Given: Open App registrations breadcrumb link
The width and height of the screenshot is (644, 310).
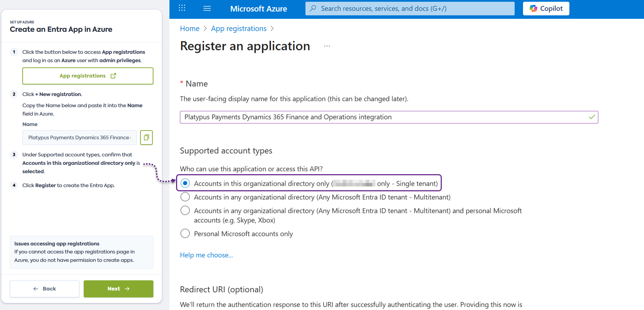Looking at the screenshot, I should pos(238,29).
